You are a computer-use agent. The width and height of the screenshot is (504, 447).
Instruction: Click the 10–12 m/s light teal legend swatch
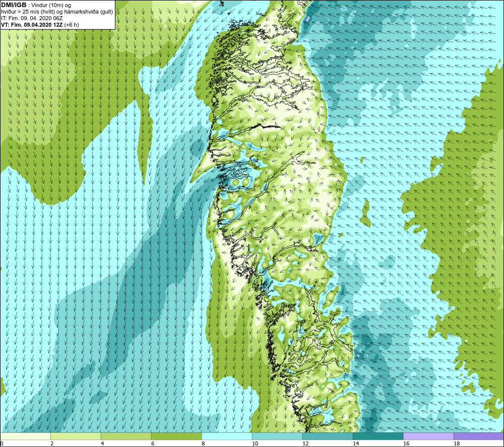[x=277, y=436]
